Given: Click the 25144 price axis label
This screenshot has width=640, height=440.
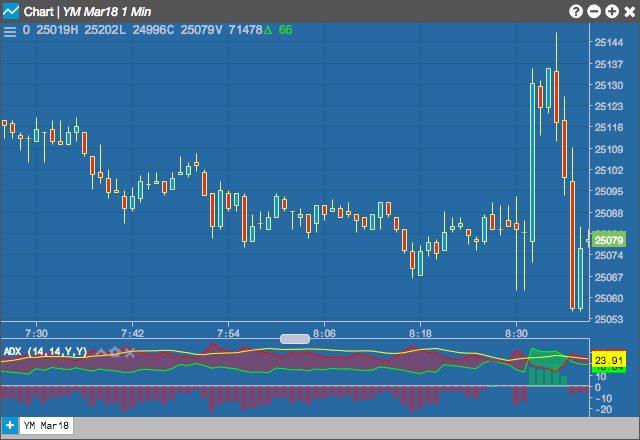Looking at the screenshot, I should click(x=609, y=42).
